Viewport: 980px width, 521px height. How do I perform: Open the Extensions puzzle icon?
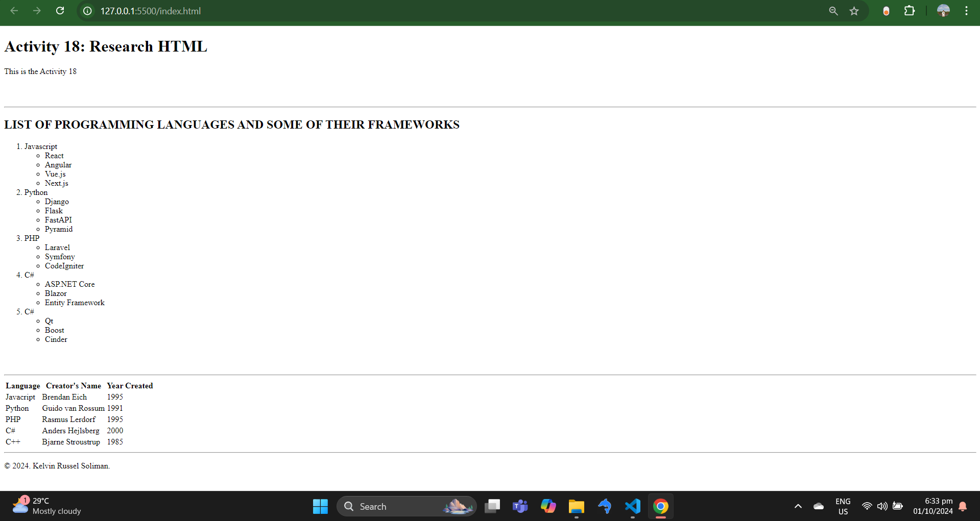[910, 11]
